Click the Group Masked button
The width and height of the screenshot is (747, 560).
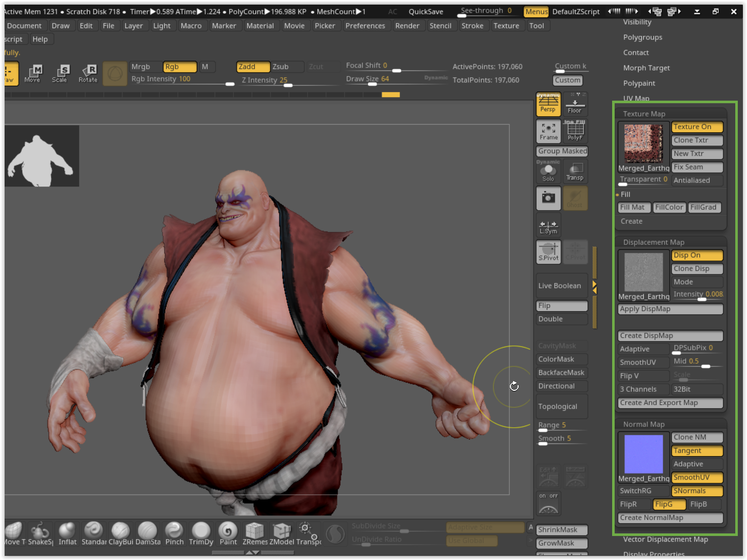[562, 151]
